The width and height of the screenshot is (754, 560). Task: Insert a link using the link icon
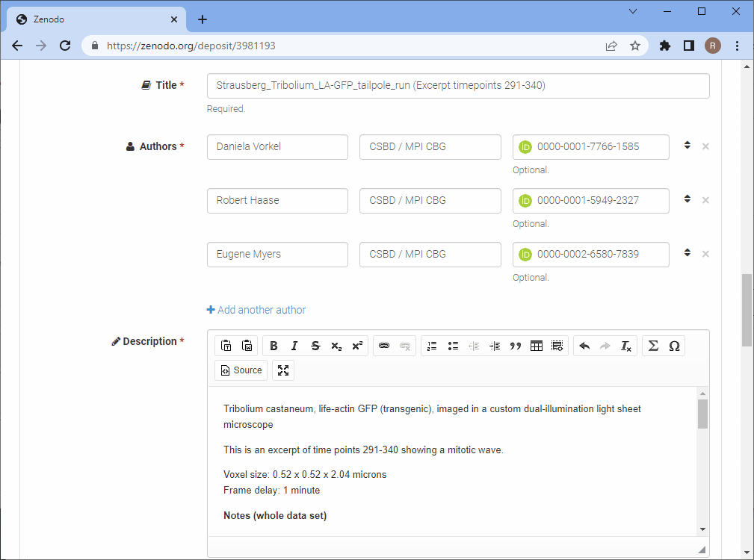click(x=384, y=346)
